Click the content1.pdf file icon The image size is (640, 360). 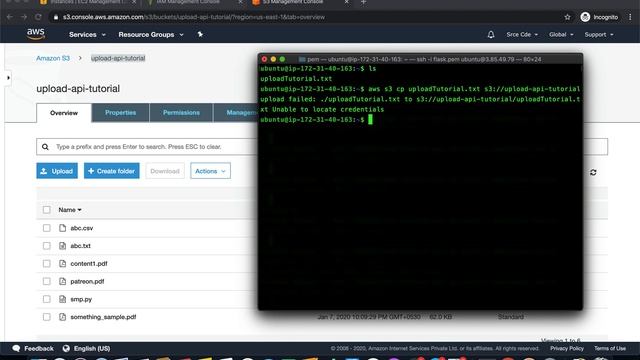(x=62, y=264)
